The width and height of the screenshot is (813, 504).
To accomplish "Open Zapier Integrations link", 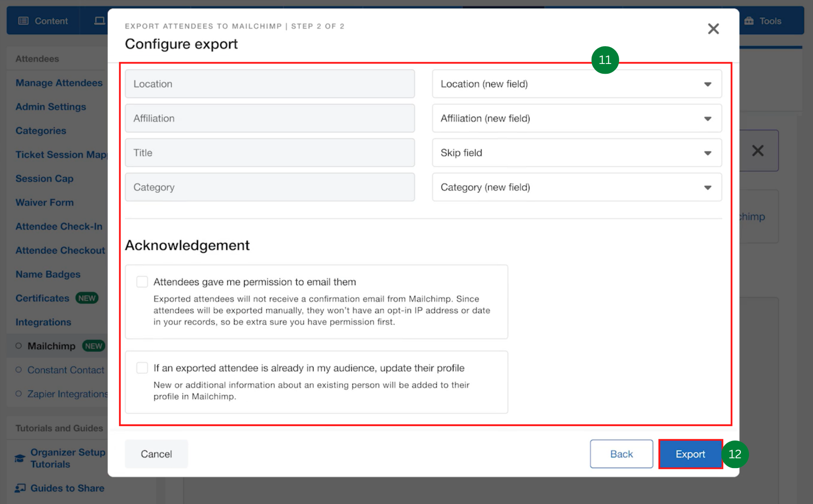I will (x=67, y=394).
